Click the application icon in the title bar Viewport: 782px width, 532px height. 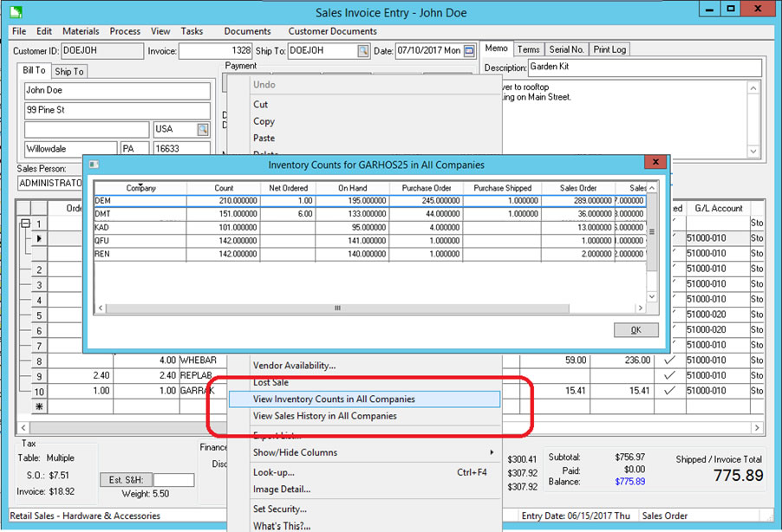point(14,10)
